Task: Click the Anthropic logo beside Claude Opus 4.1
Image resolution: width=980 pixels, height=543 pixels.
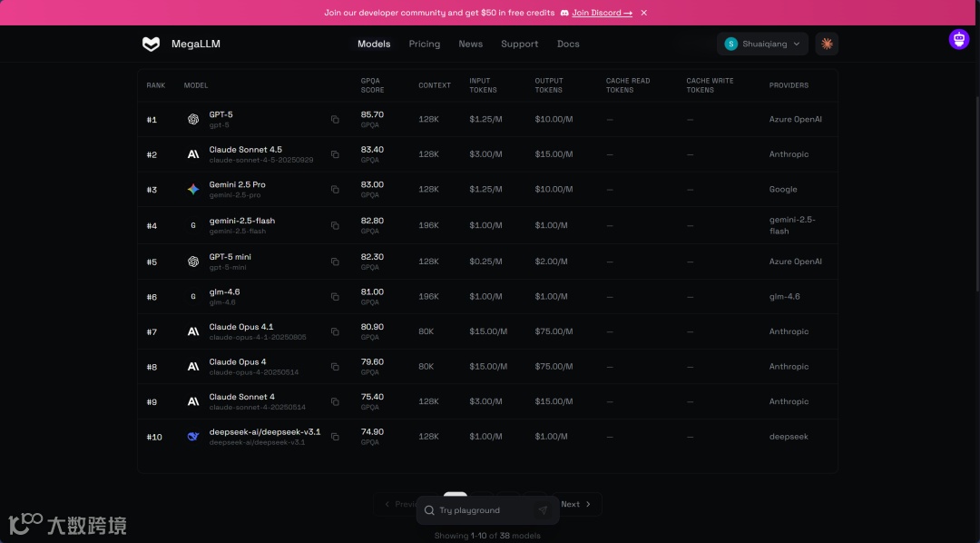Action: pos(193,331)
